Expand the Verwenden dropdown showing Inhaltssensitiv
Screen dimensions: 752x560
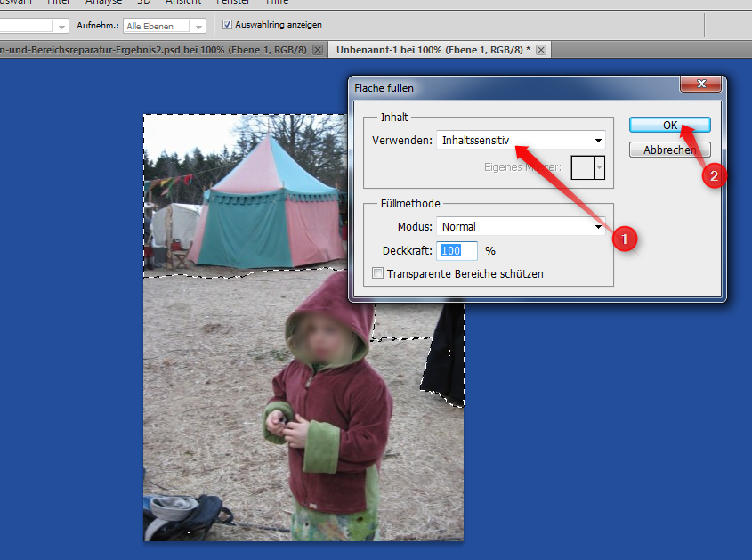click(x=521, y=140)
